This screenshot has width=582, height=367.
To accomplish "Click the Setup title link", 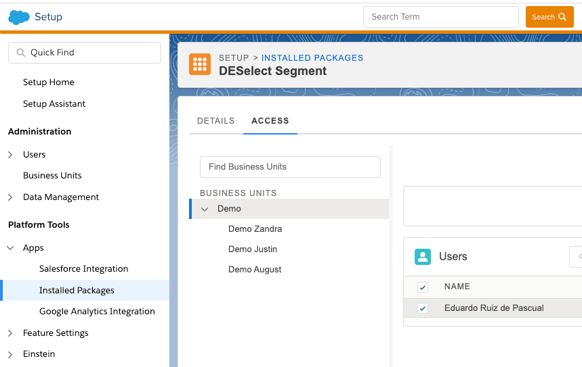I will click(x=49, y=17).
